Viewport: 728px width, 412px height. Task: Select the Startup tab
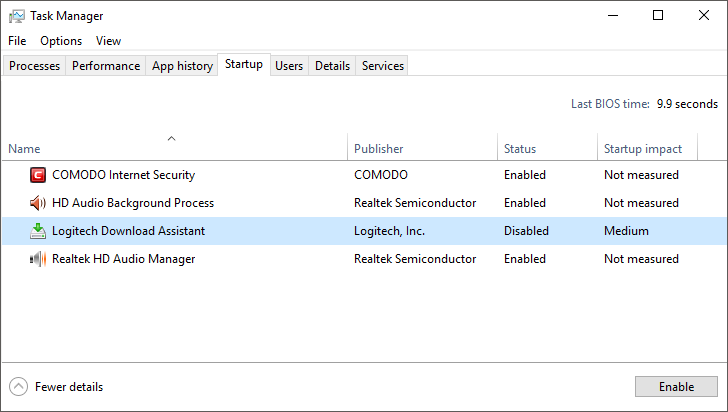coord(244,64)
